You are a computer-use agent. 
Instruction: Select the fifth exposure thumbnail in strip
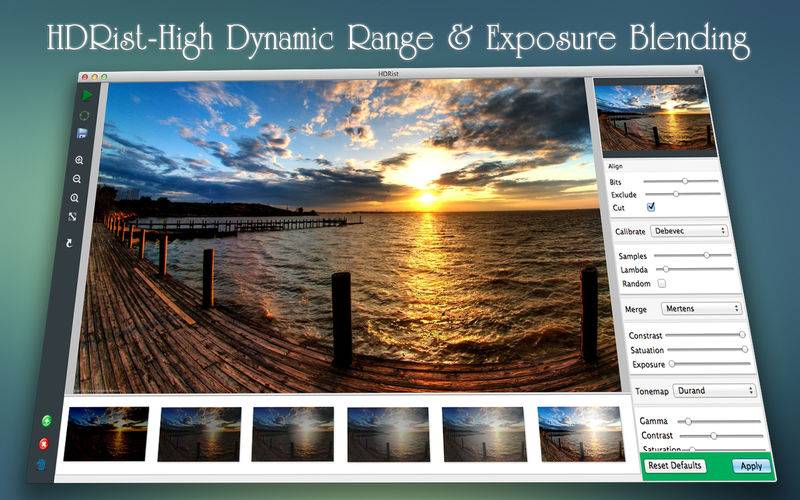point(484,435)
